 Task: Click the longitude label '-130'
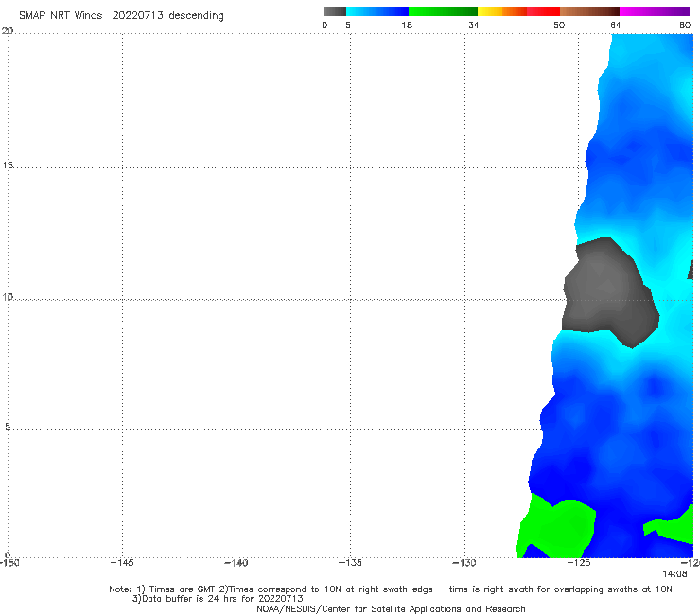point(464,562)
